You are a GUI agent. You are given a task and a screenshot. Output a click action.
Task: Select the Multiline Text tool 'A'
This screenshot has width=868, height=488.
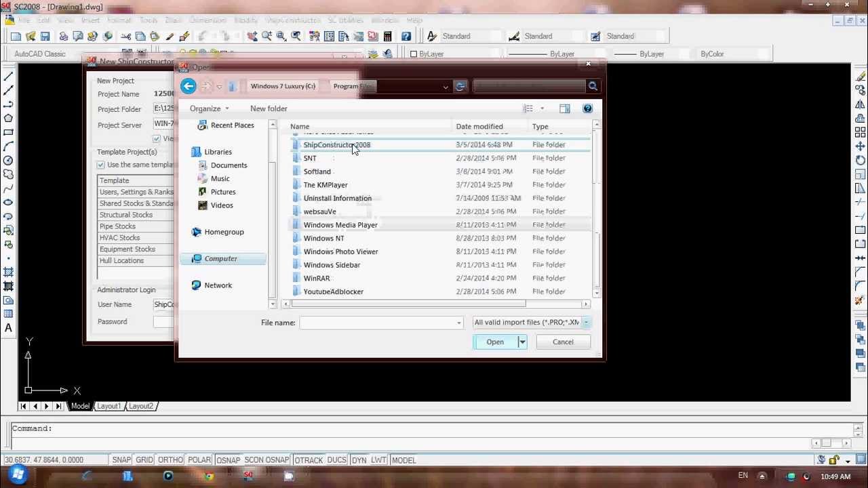[x=8, y=328]
